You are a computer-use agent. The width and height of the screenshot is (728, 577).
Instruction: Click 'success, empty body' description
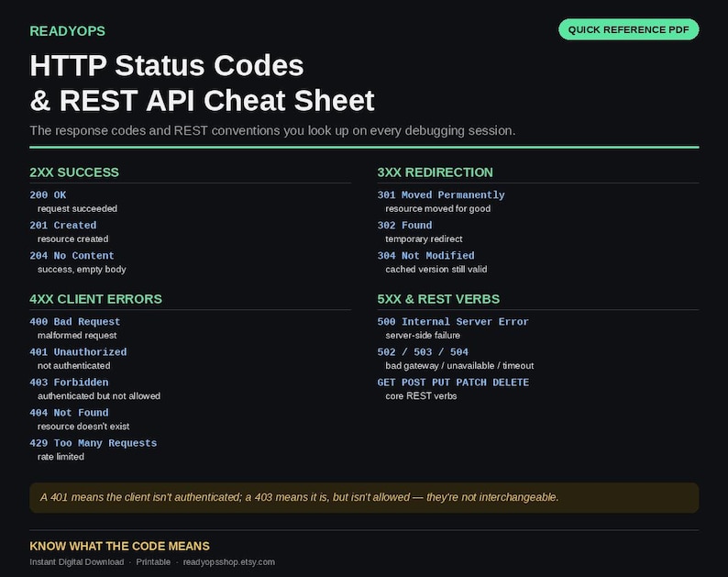pos(82,270)
